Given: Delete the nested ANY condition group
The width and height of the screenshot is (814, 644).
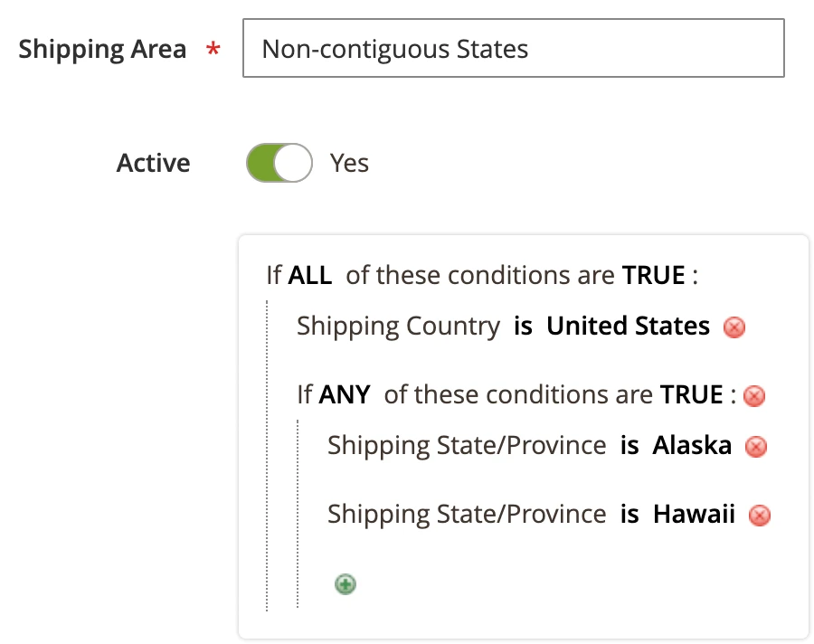Looking at the screenshot, I should click(754, 395).
